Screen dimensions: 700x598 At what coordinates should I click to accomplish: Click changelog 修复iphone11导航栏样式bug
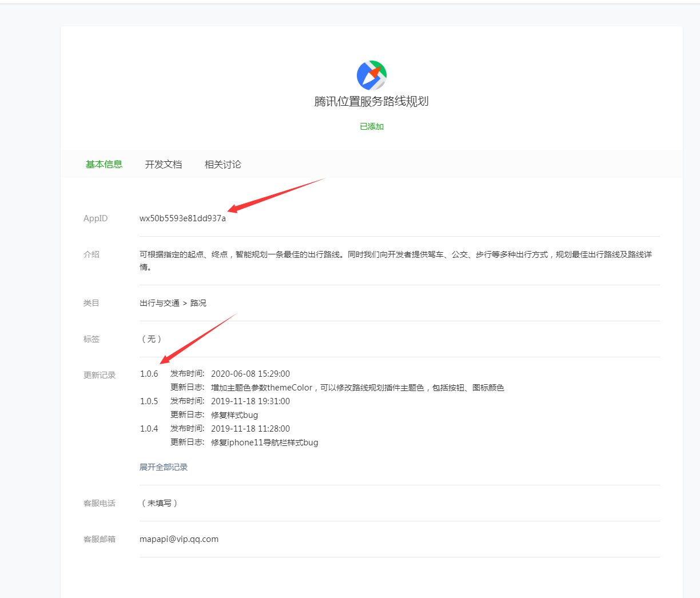tap(265, 442)
